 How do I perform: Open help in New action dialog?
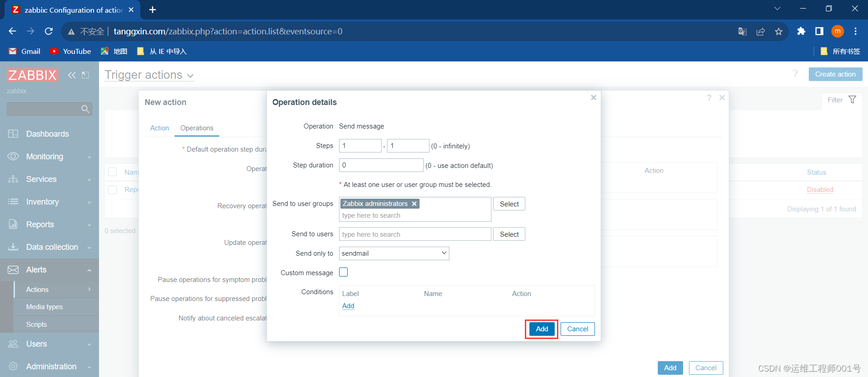709,98
